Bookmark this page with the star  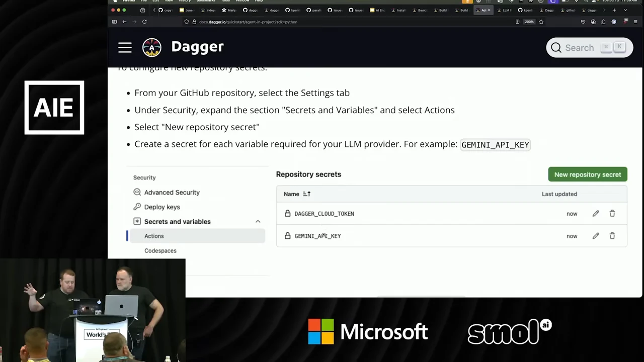tap(541, 22)
